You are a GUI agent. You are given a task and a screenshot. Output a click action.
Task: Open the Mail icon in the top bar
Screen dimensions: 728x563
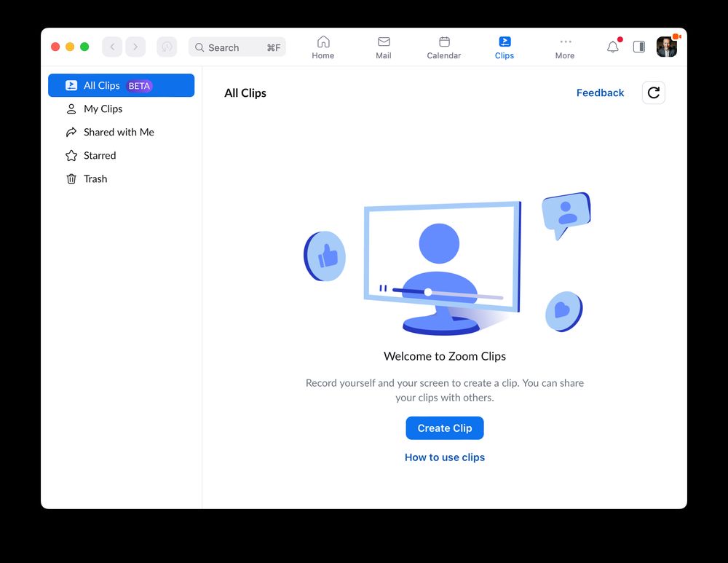tap(384, 47)
